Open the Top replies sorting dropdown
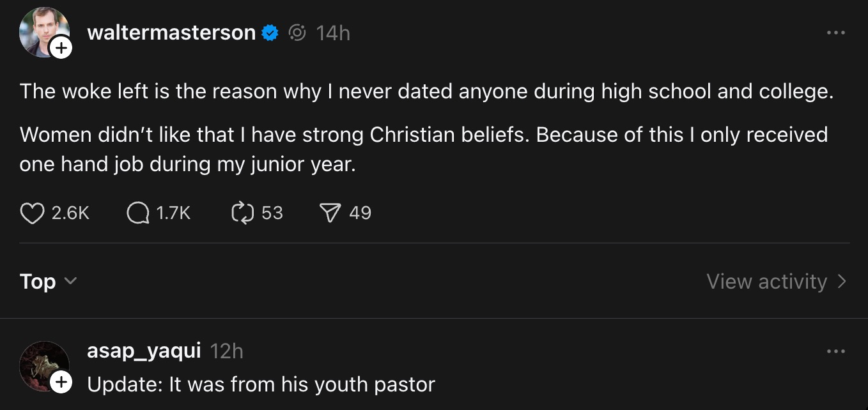 48,281
